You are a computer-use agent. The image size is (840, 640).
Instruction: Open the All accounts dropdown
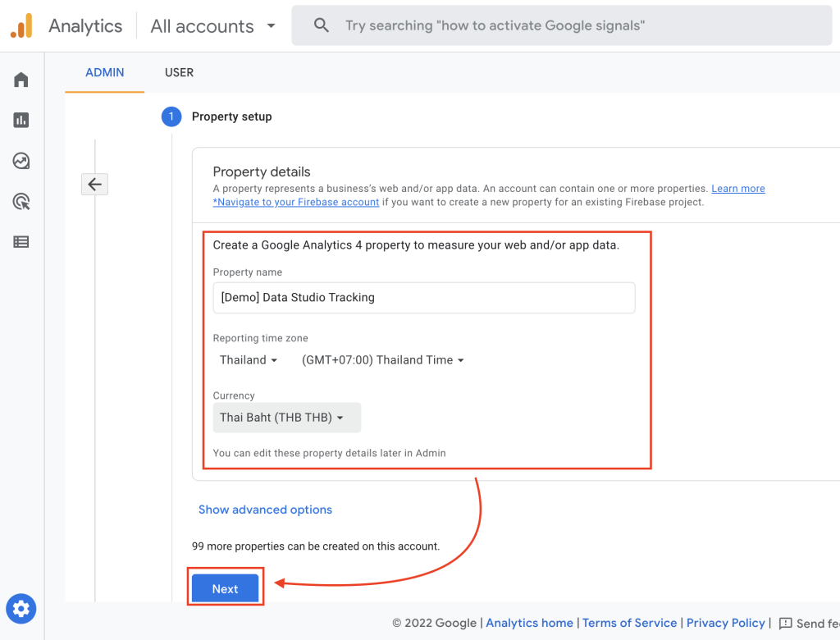tap(213, 25)
